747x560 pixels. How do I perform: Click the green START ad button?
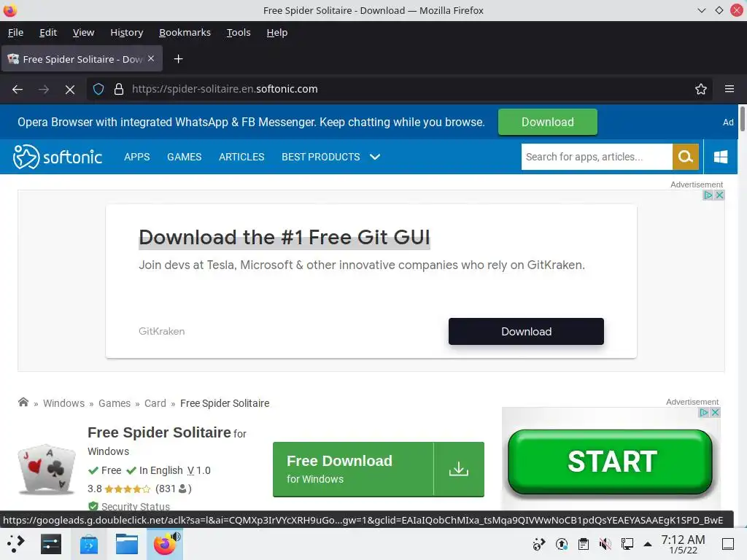pyautogui.click(x=611, y=462)
